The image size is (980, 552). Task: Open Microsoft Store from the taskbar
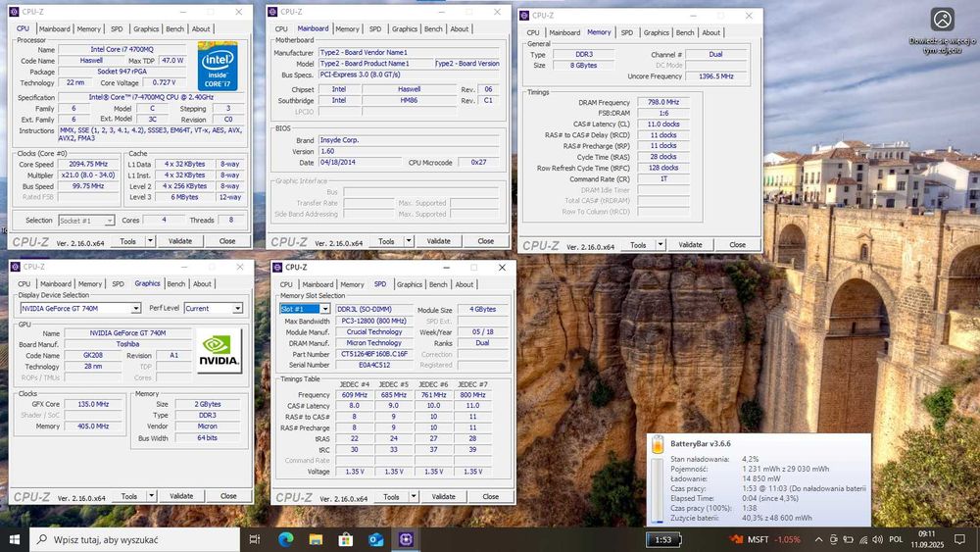346,539
